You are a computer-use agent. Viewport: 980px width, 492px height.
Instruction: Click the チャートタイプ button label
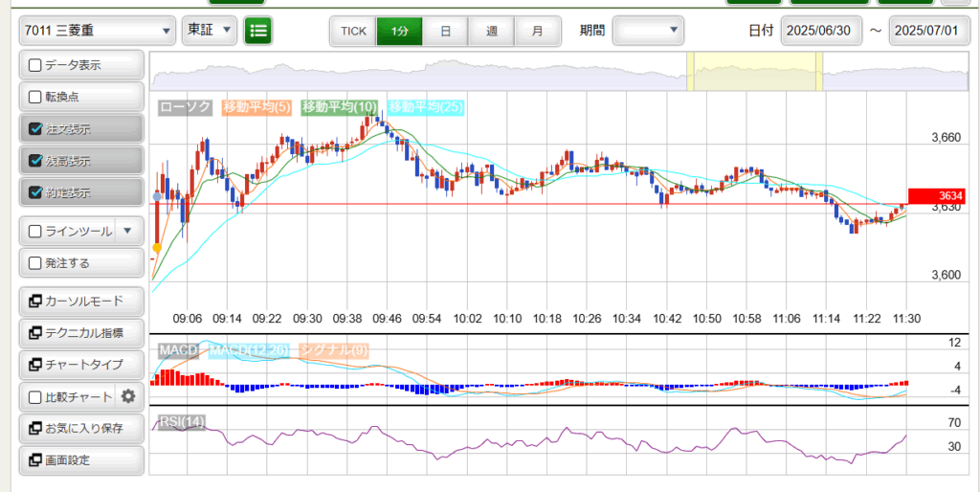click(x=84, y=365)
